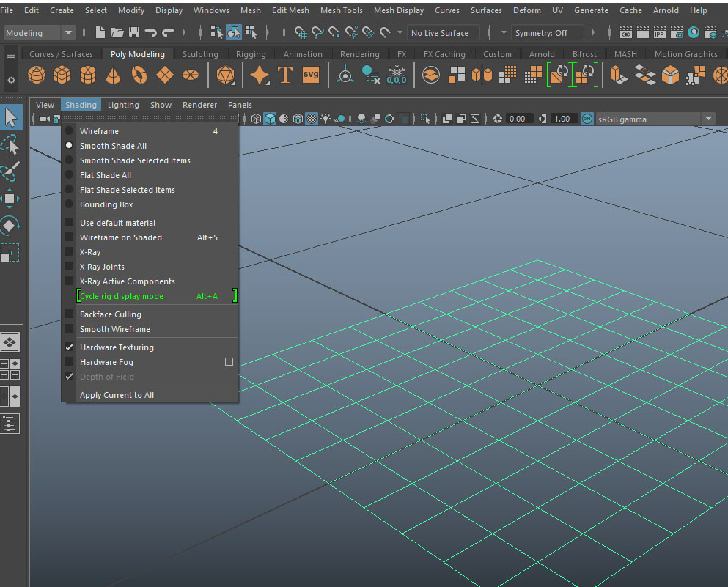Screen dimensions: 728x587
Task: Open the Deform menu
Action: point(527,10)
